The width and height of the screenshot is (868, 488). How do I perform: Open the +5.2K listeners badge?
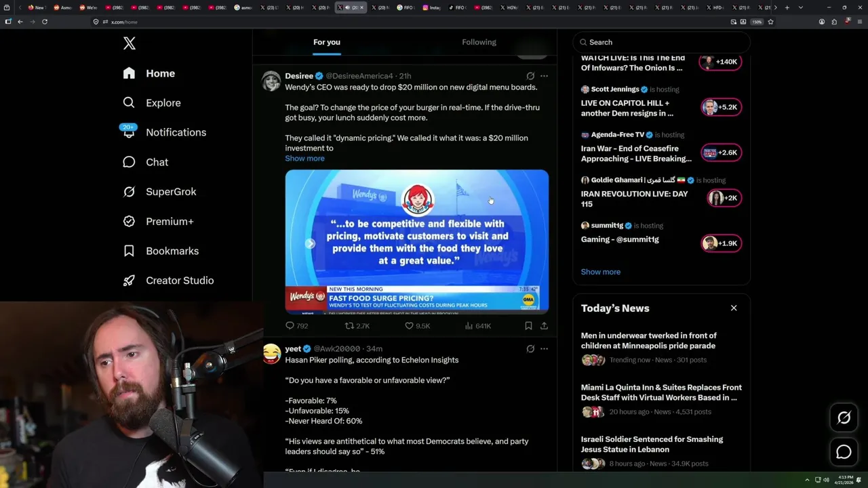[722, 107]
